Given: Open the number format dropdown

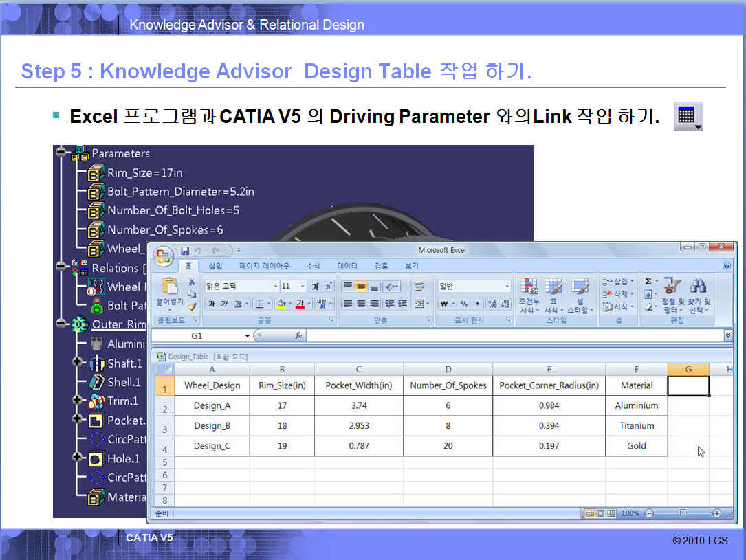Looking at the screenshot, I should point(507,287).
